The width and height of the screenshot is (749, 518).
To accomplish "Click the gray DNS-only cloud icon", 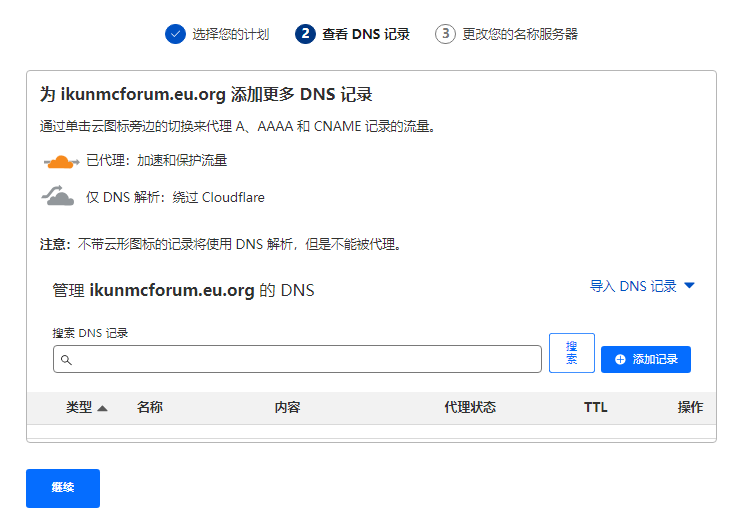I will click(x=59, y=197).
